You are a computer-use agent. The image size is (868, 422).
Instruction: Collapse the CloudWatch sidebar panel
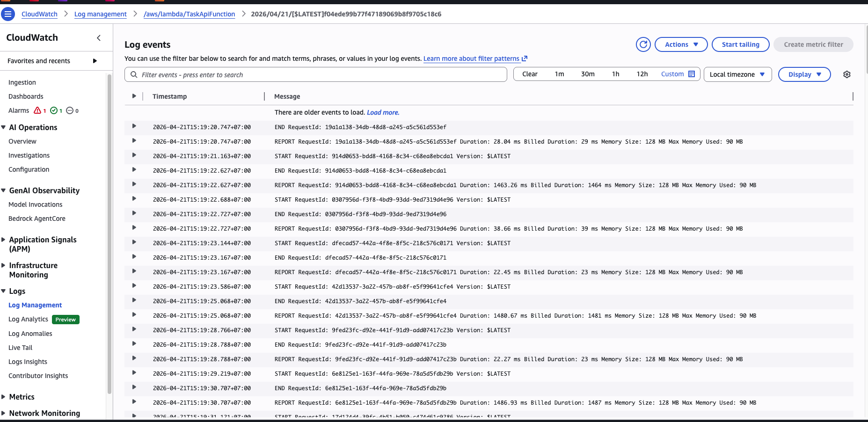99,37
